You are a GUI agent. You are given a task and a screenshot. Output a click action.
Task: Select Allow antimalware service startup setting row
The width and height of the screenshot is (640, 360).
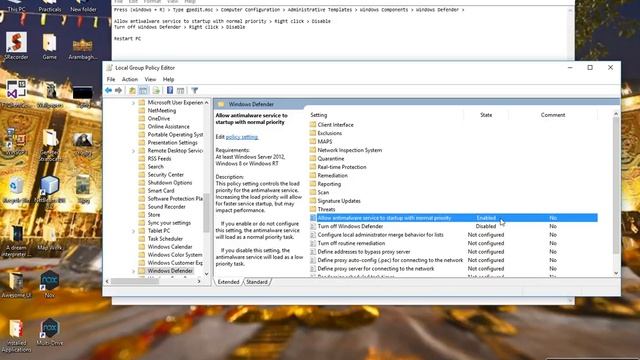point(453,218)
